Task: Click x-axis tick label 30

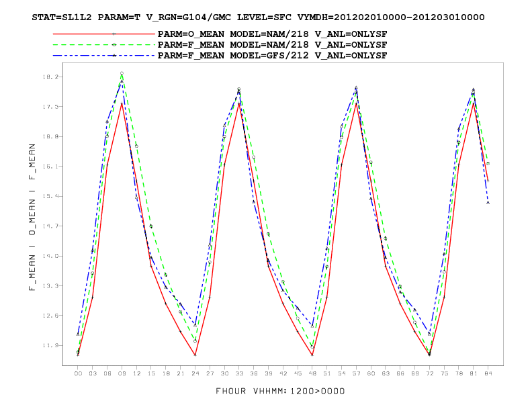Action: 224,373
